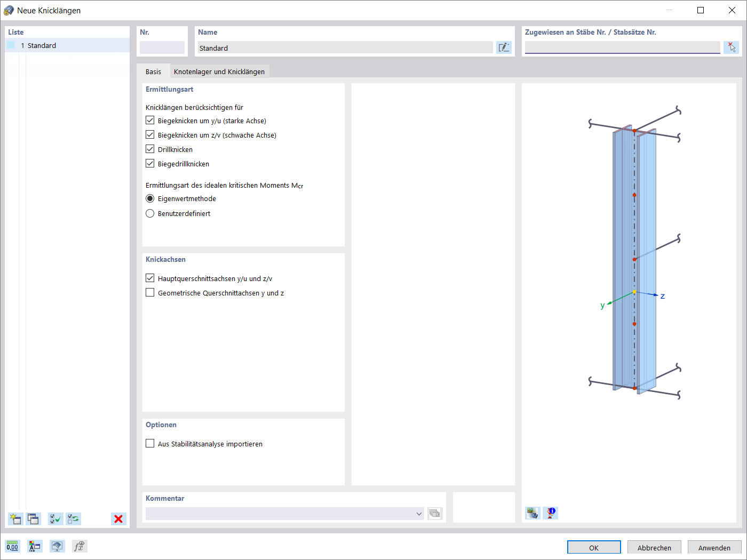Select the Eigenwertmethode radio button

pos(150,198)
